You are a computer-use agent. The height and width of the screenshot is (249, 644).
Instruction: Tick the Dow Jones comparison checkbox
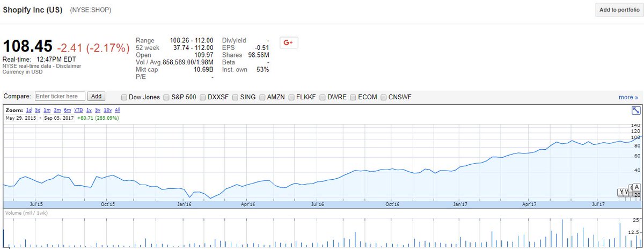click(x=125, y=97)
